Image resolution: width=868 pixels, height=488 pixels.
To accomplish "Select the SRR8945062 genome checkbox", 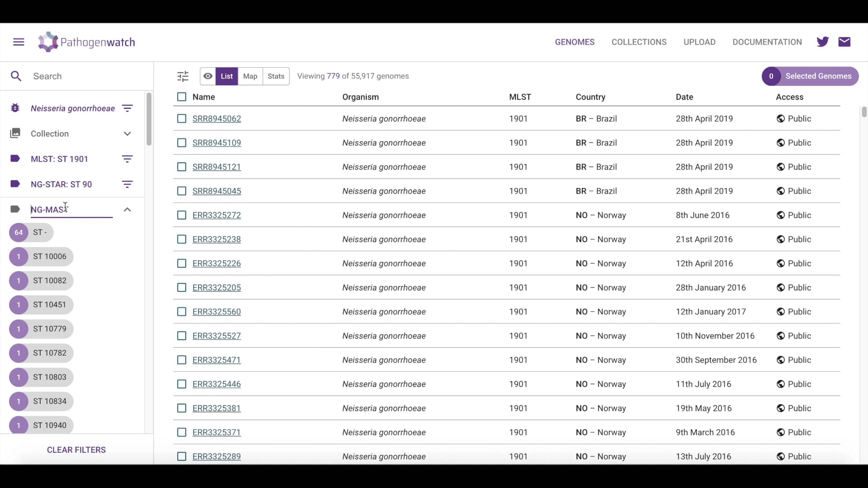I will 181,118.
